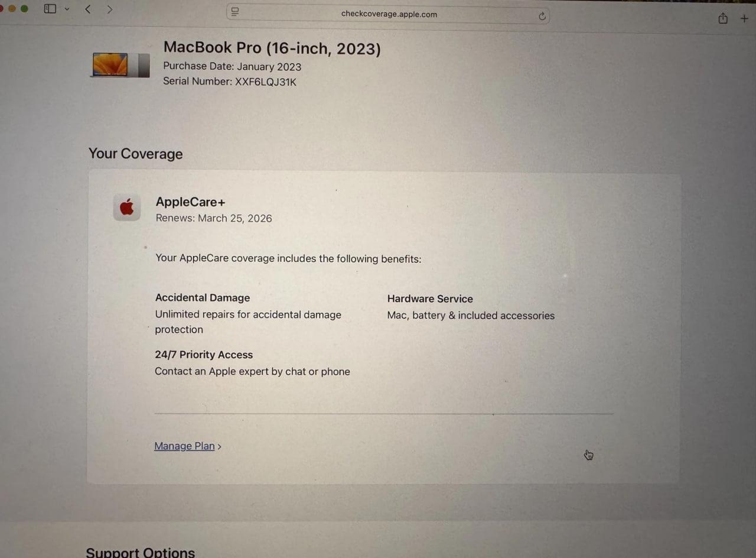Viewport: 756px width, 558px height.
Task: Open the Manage Plan link
Action: click(x=184, y=446)
